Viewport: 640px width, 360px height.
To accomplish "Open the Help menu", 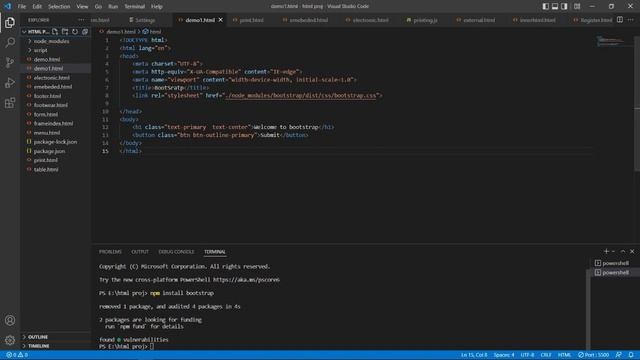I will coord(157,6).
